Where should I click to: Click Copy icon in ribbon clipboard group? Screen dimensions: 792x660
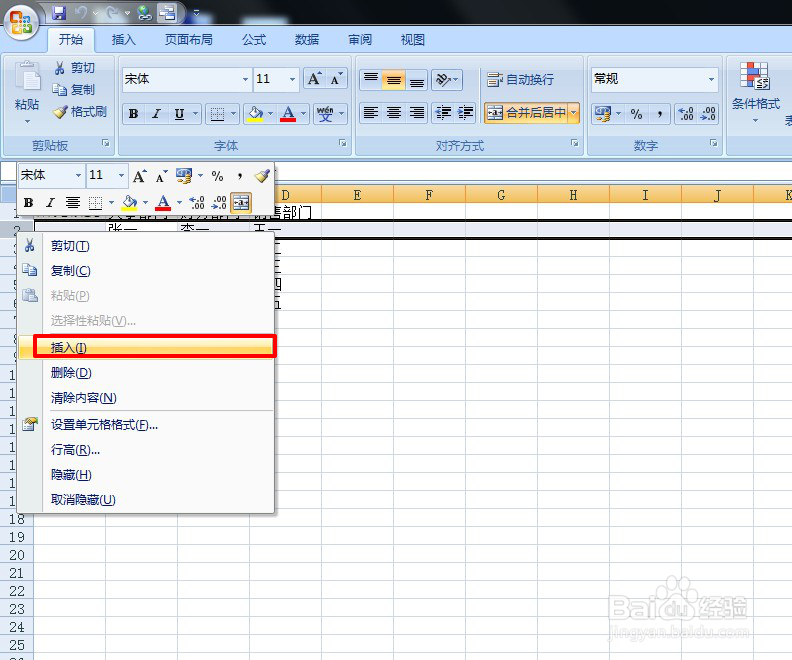60,90
